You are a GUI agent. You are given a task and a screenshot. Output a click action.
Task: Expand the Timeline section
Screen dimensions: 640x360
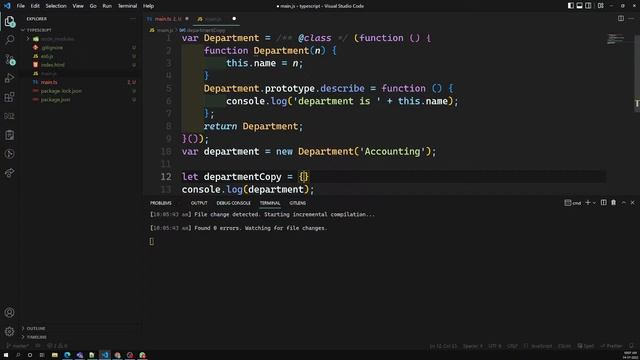pyautogui.click(x=81, y=337)
